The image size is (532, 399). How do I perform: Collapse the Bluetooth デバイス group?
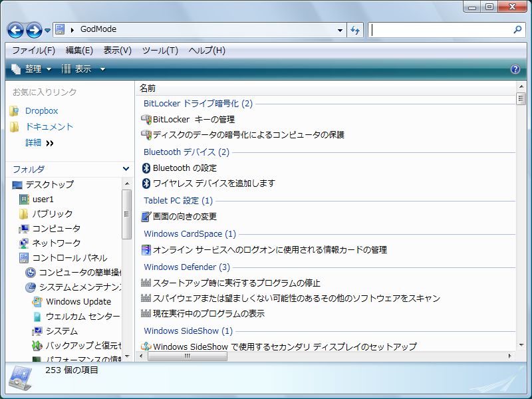(x=186, y=152)
